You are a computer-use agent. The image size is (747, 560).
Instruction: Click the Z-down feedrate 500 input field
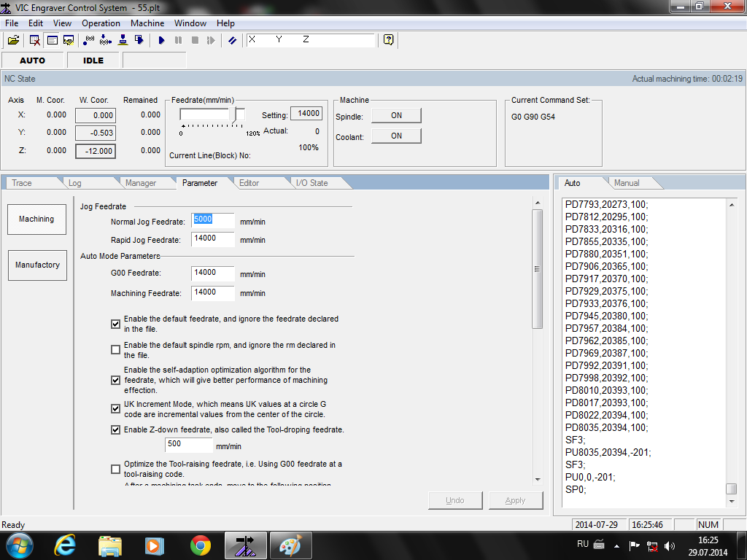point(189,445)
